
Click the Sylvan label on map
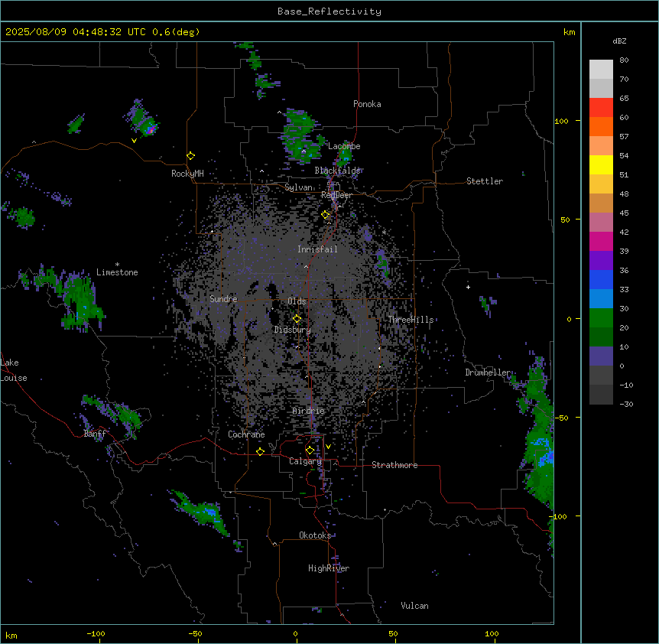298,187
